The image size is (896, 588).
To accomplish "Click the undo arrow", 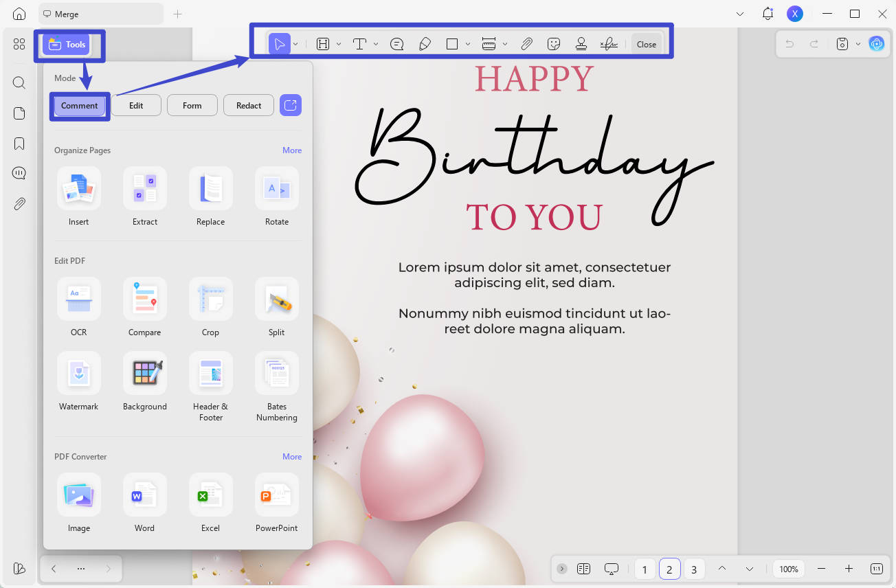I will [789, 44].
